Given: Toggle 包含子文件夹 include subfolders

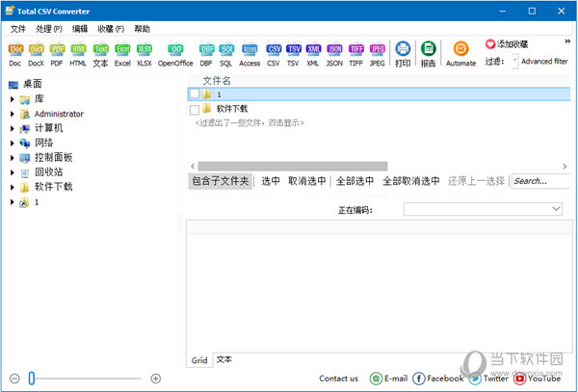Looking at the screenshot, I should tap(221, 181).
